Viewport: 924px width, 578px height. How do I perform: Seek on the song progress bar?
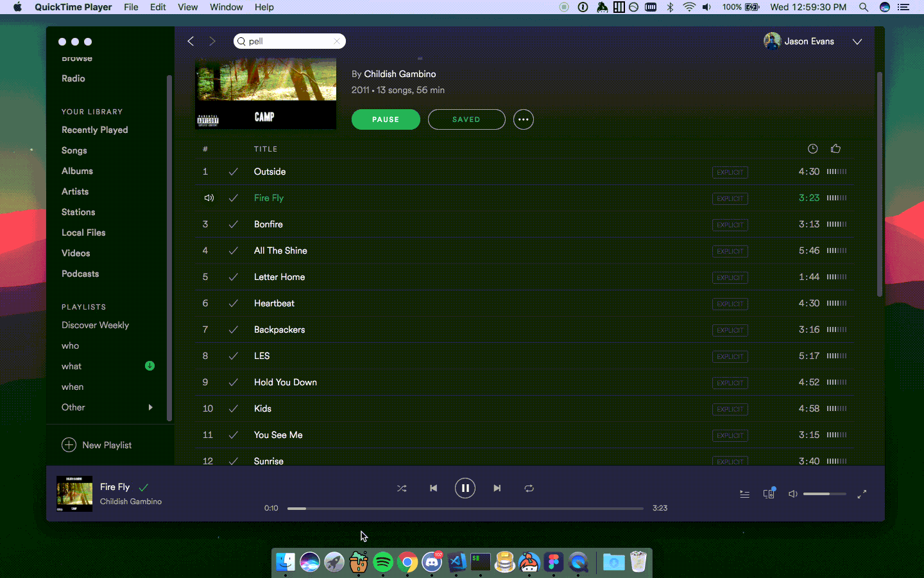point(465,508)
